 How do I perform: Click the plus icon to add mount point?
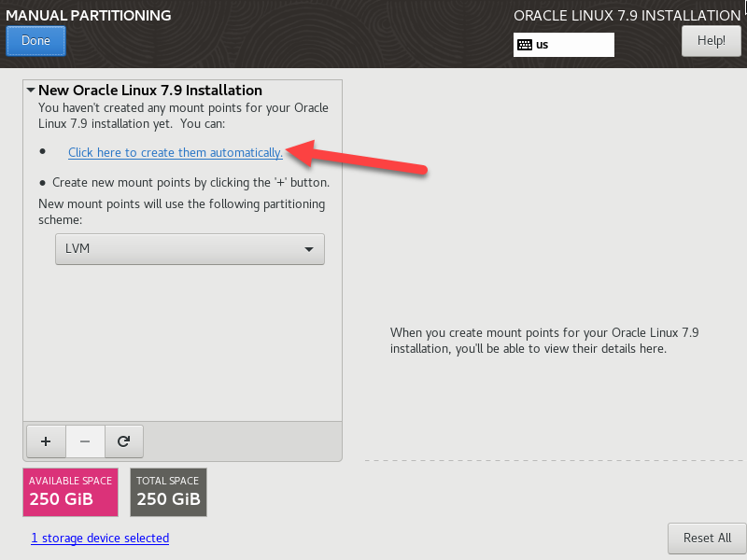pos(46,441)
